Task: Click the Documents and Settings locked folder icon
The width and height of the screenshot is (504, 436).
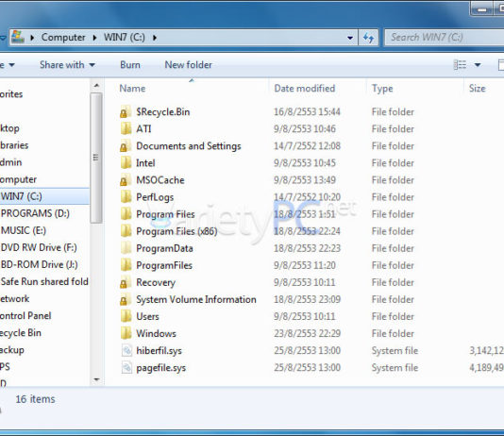Action: [126, 146]
